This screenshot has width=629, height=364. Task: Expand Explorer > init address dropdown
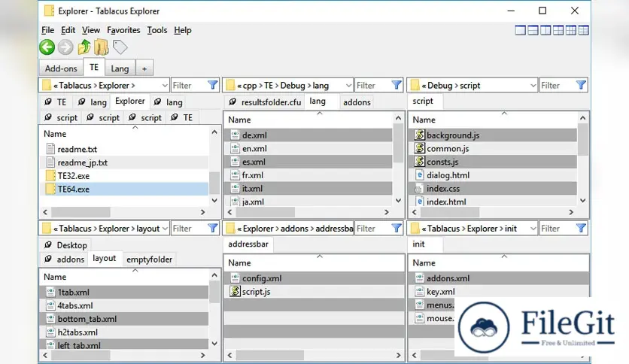click(x=533, y=229)
